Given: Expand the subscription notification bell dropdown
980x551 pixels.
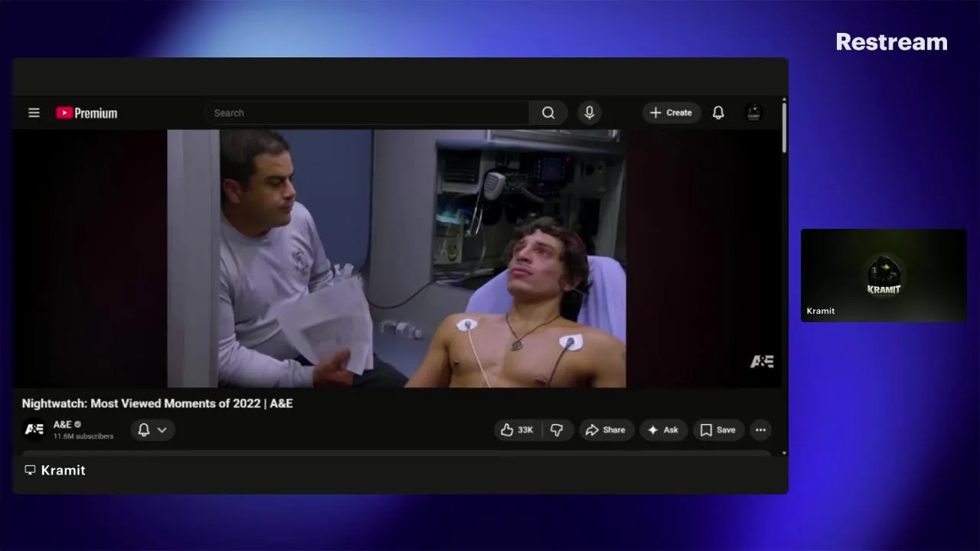Looking at the screenshot, I should pos(152,430).
